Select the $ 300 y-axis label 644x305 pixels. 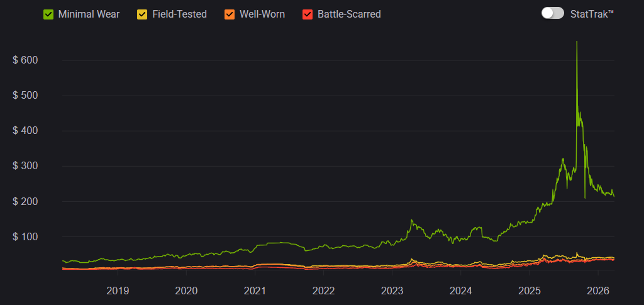26,166
